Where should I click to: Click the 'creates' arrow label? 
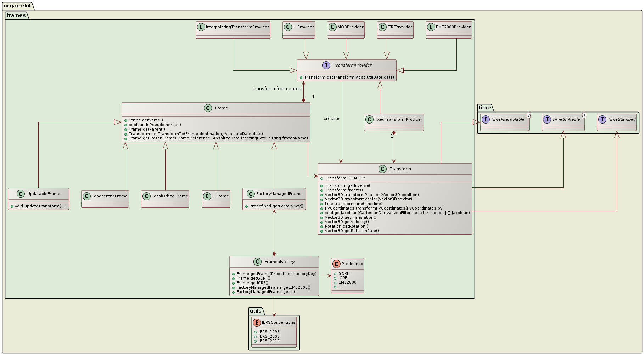332,119
